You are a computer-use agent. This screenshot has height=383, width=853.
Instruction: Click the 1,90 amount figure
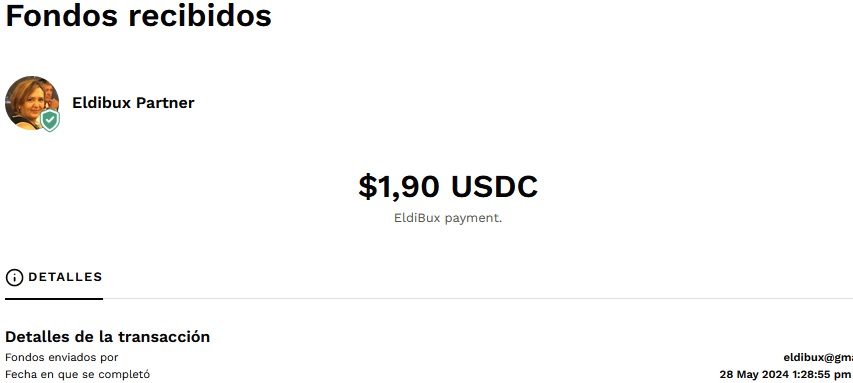409,187
